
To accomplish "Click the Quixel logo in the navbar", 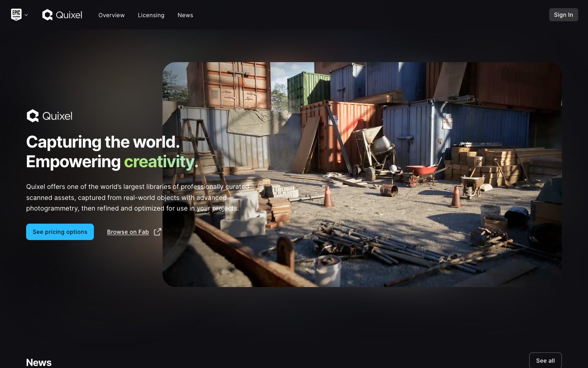I will coord(62,15).
